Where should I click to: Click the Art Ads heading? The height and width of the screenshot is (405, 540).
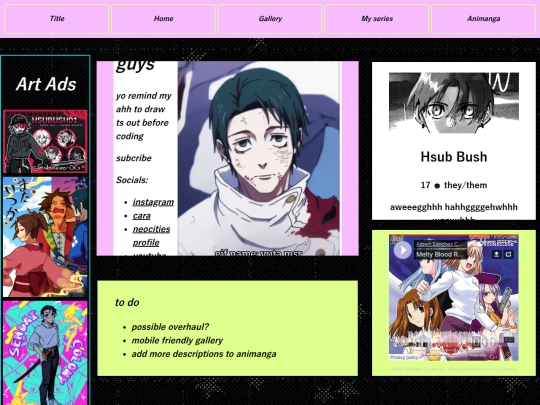click(46, 84)
